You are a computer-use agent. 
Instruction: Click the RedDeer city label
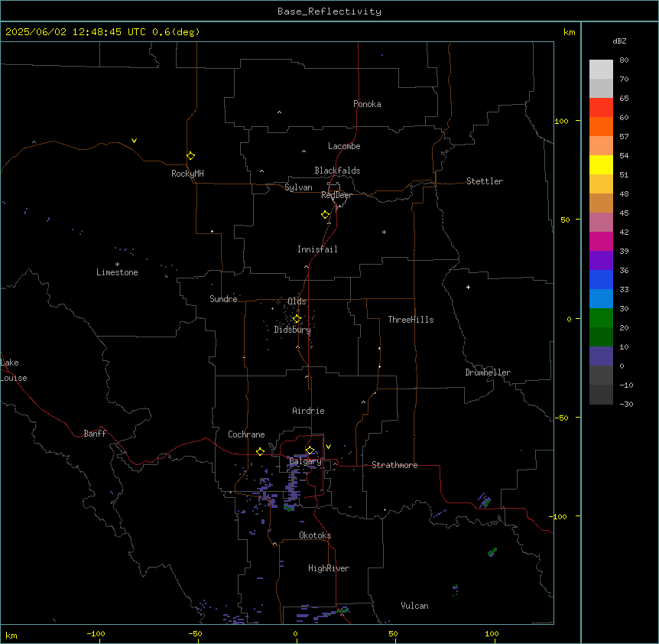pyautogui.click(x=336, y=195)
